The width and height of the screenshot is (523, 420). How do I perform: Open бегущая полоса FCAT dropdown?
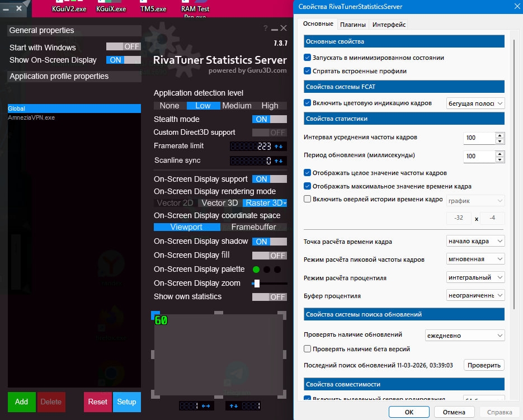(x=475, y=103)
